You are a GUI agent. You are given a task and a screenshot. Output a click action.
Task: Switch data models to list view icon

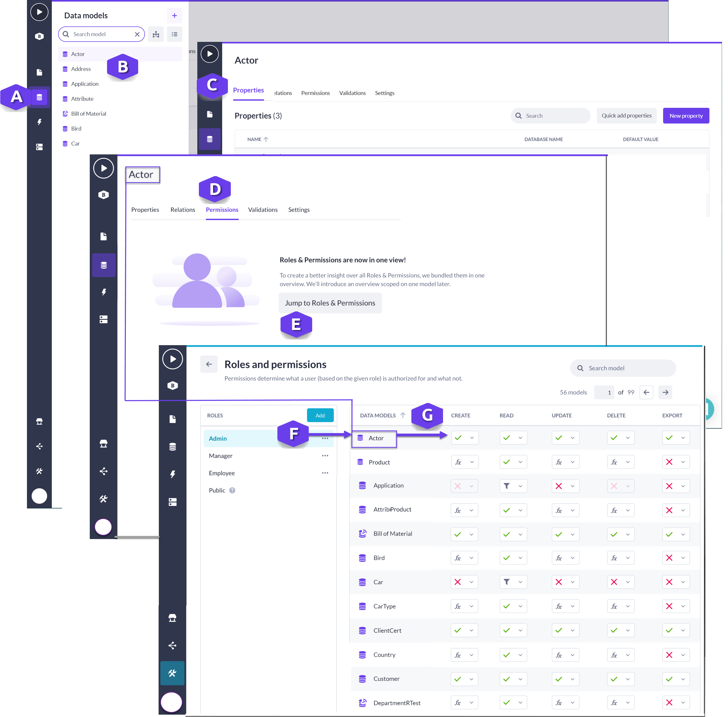[174, 34]
